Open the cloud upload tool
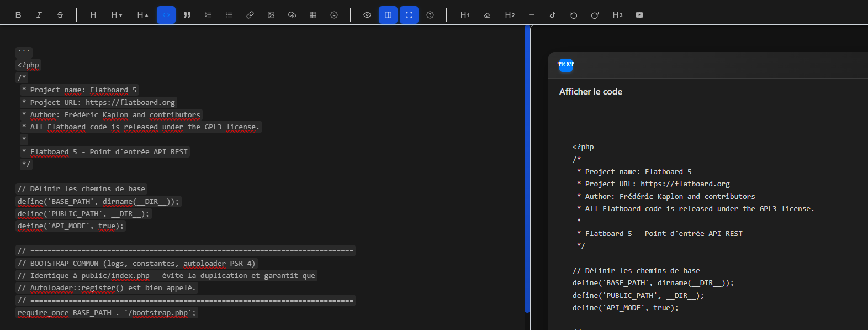This screenshot has width=868, height=330. 292,15
